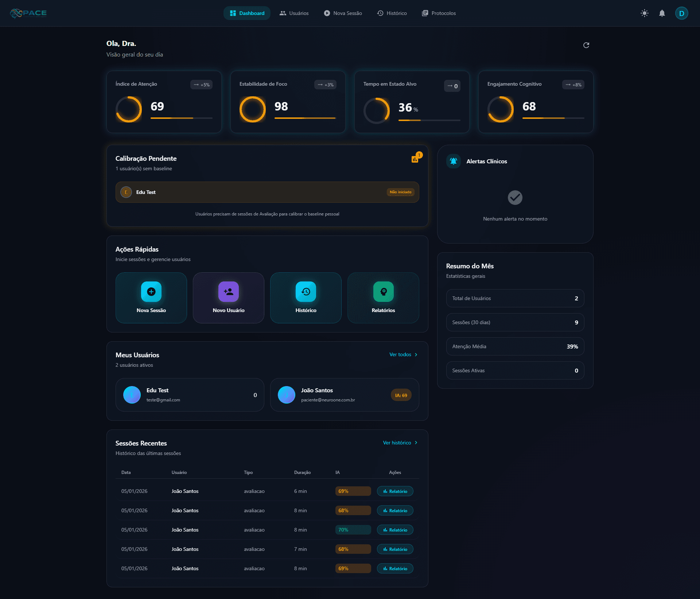Open the Relatórios quick action tile

383,298
